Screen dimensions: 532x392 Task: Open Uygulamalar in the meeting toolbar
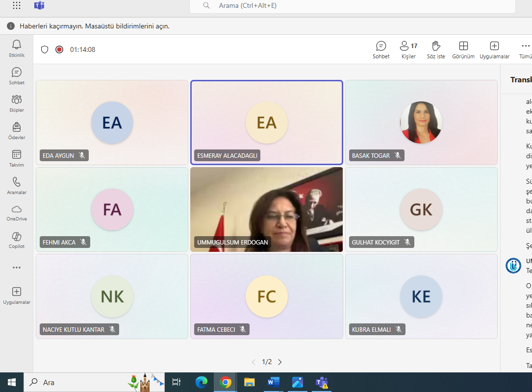click(x=494, y=49)
